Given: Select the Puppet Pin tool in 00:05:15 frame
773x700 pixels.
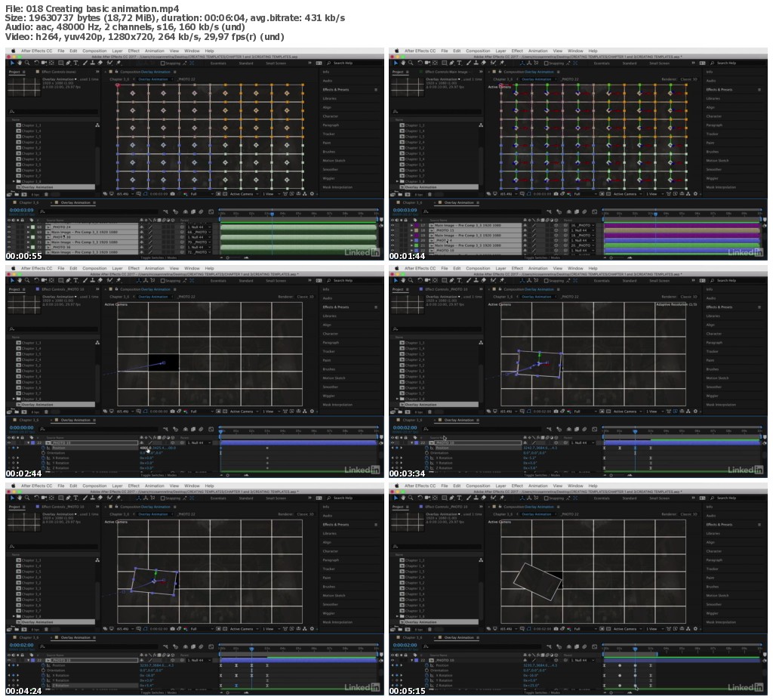Looking at the screenshot, I should coord(502,498).
